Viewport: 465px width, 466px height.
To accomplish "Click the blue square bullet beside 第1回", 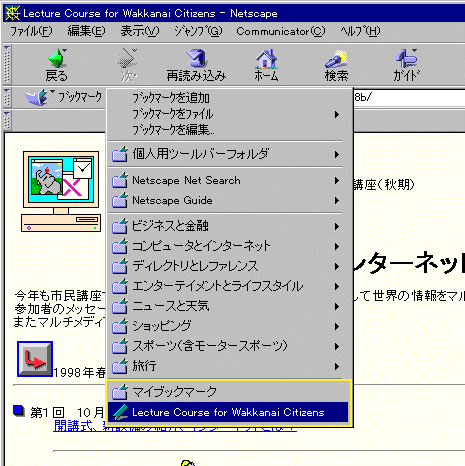I will tap(19, 411).
